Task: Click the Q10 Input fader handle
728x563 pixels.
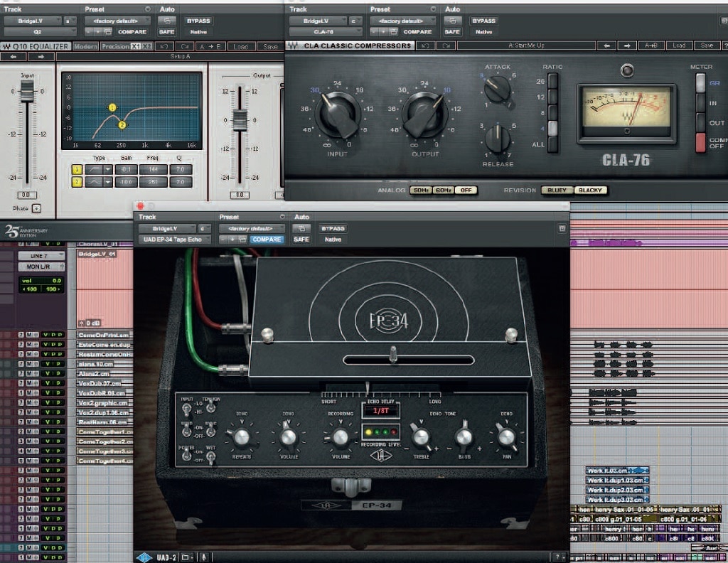Action: point(27,92)
